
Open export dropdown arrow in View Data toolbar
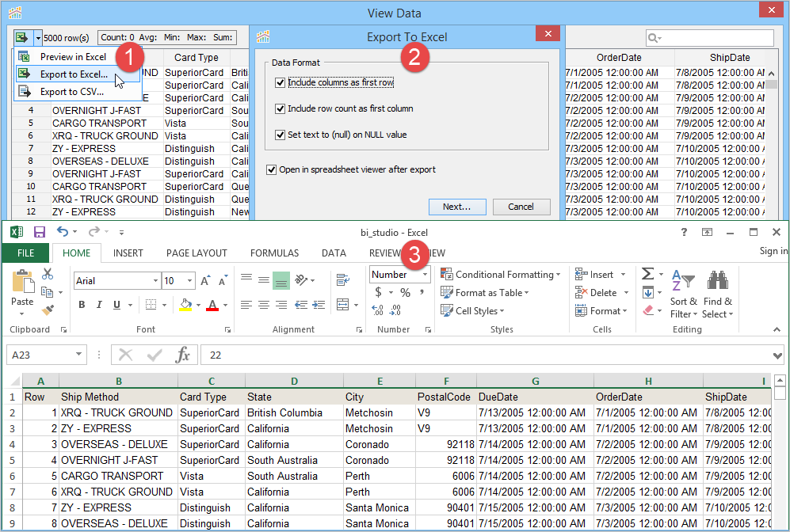(x=38, y=38)
